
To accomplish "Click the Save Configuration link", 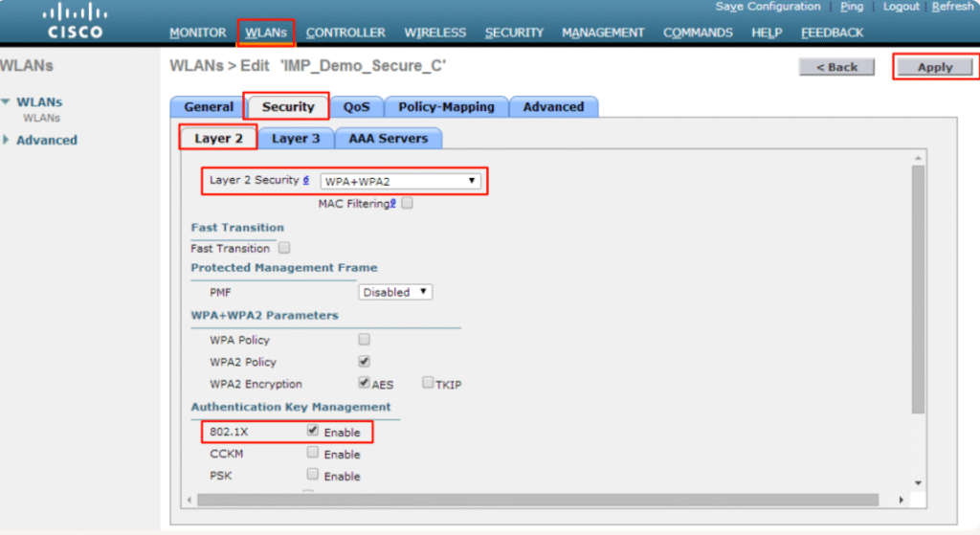I will (x=768, y=7).
